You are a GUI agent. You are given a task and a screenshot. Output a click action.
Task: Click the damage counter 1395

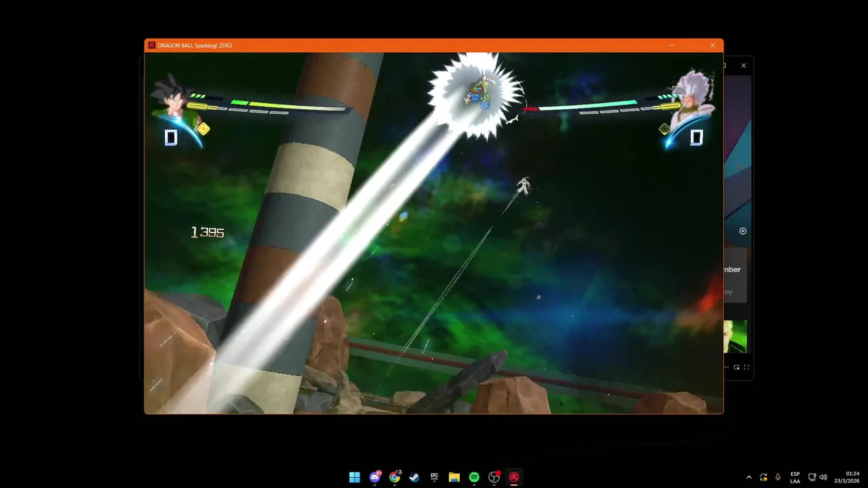coord(208,232)
